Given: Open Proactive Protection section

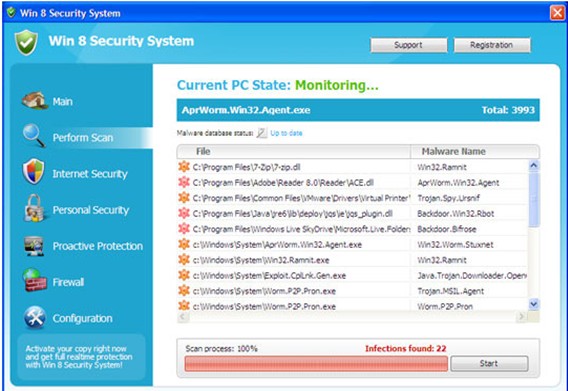Looking at the screenshot, I should pos(98,246).
